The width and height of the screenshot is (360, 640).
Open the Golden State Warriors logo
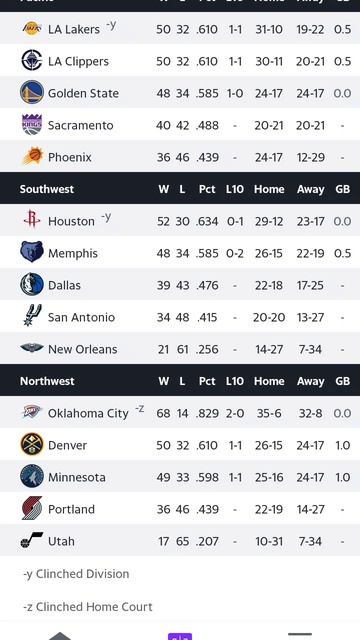[x=32, y=92]
